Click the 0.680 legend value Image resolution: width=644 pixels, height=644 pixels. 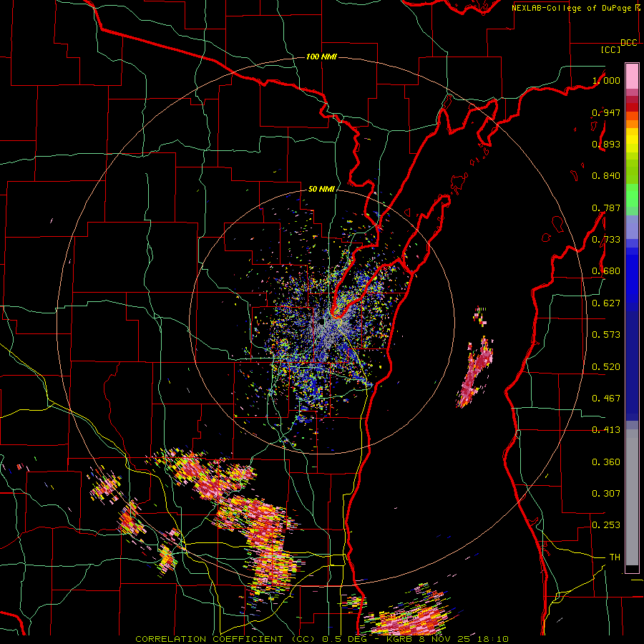pos(606,271)
